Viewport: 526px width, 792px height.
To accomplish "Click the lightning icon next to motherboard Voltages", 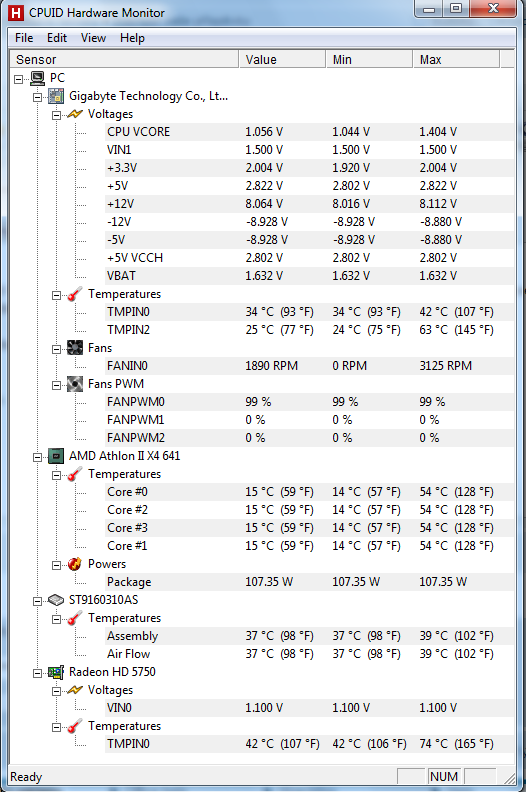I will click(x=75, y=114).
